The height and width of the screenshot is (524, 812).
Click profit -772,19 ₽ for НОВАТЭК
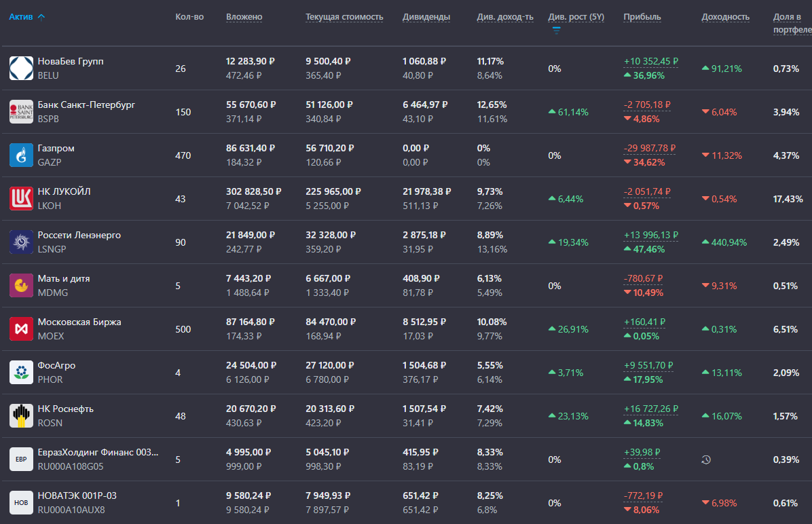tap(643, 497)
